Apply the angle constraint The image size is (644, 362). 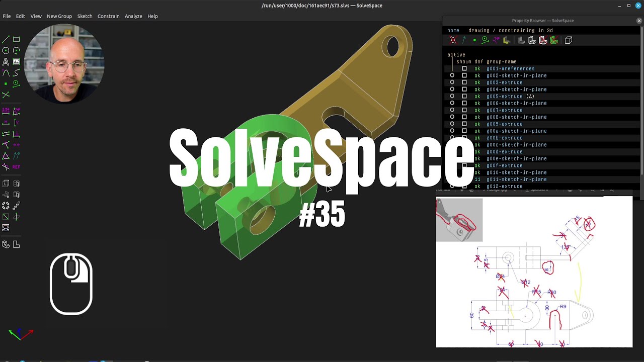[16, 111]
